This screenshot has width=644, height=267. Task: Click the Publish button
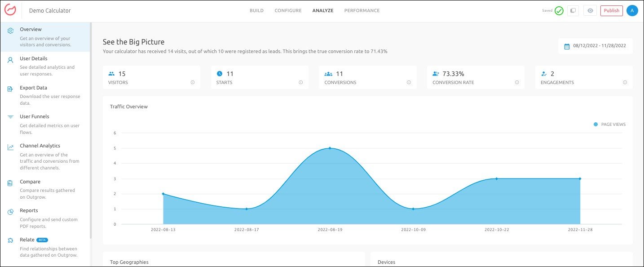point(611,11)
